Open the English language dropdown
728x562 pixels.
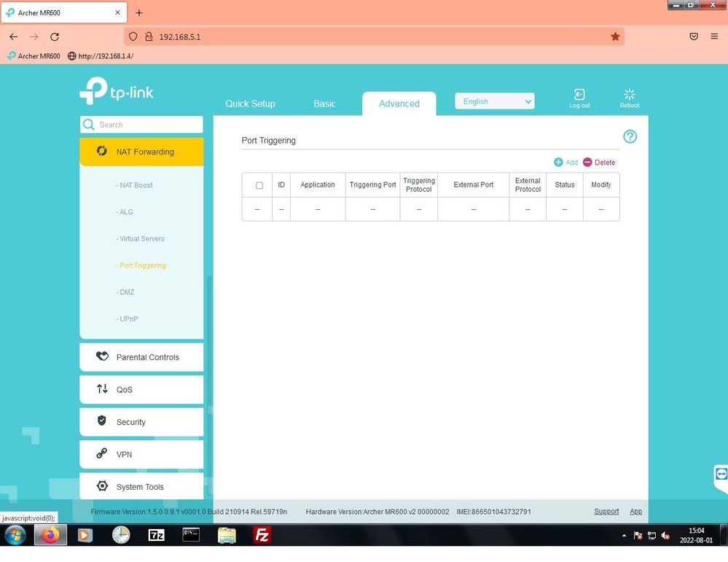tap(495, 101)
